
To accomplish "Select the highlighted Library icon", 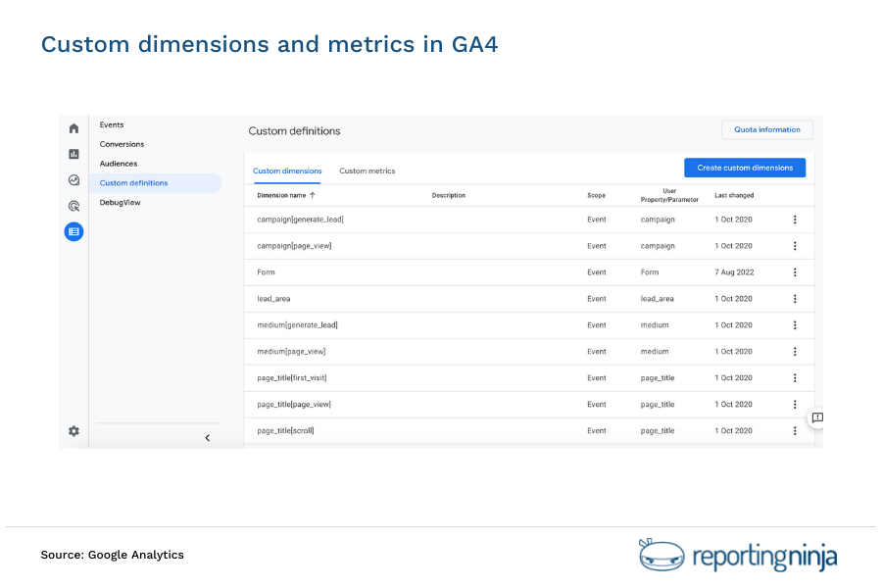I will coord(73,231).
